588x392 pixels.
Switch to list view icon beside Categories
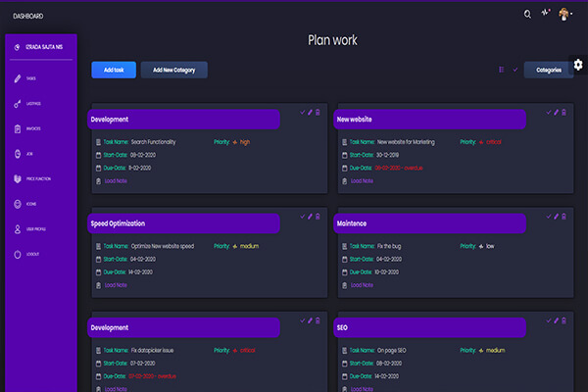(x=502, y=70)
